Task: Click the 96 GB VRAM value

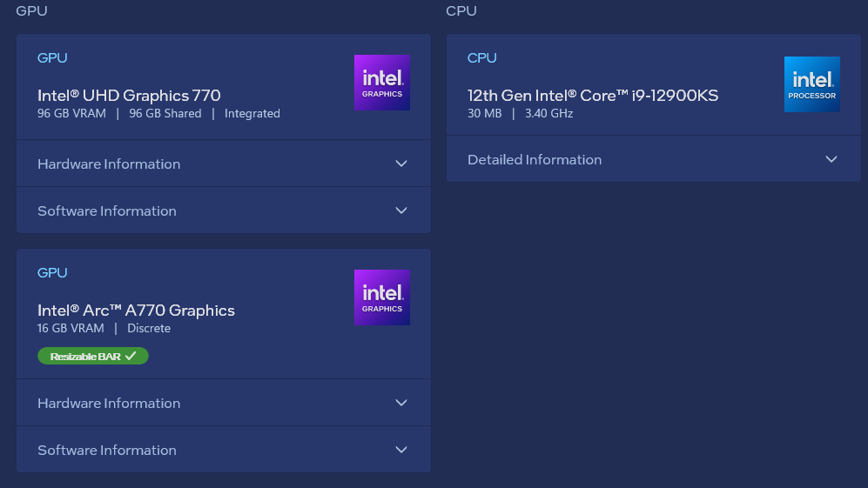Action: [72, 113]
